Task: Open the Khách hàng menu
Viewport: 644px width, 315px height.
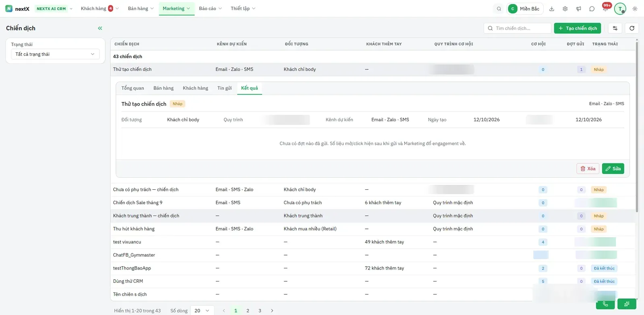Action: click(99, 8)
